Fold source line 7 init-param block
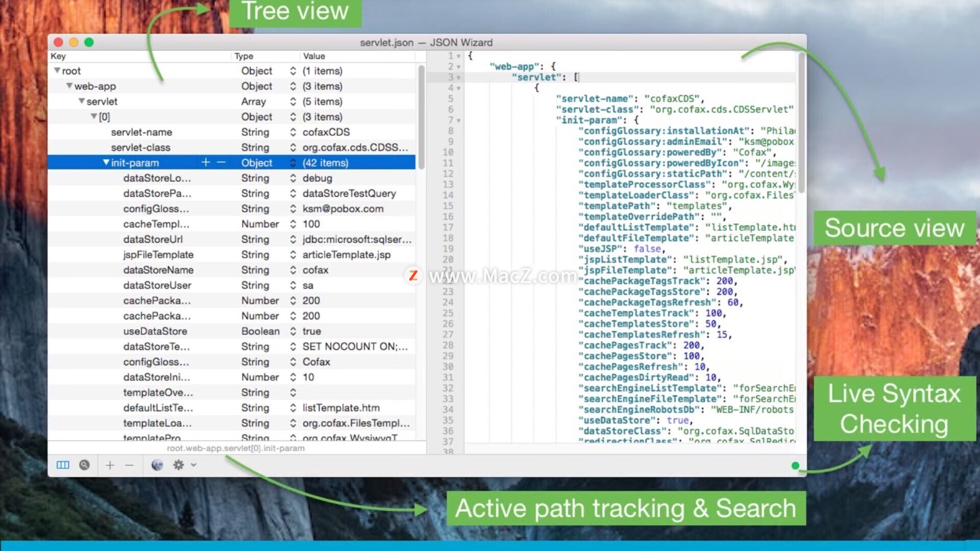 tap(459, 120)
